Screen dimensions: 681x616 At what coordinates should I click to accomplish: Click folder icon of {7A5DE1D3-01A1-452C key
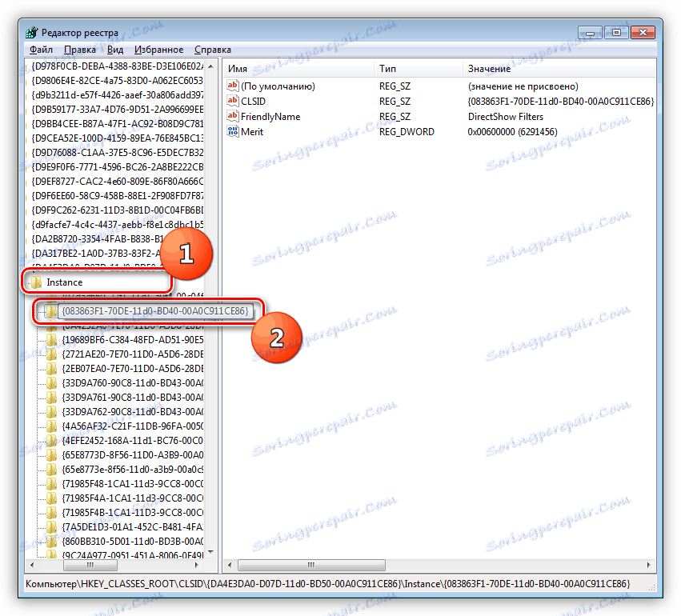[x=51, y=527]
